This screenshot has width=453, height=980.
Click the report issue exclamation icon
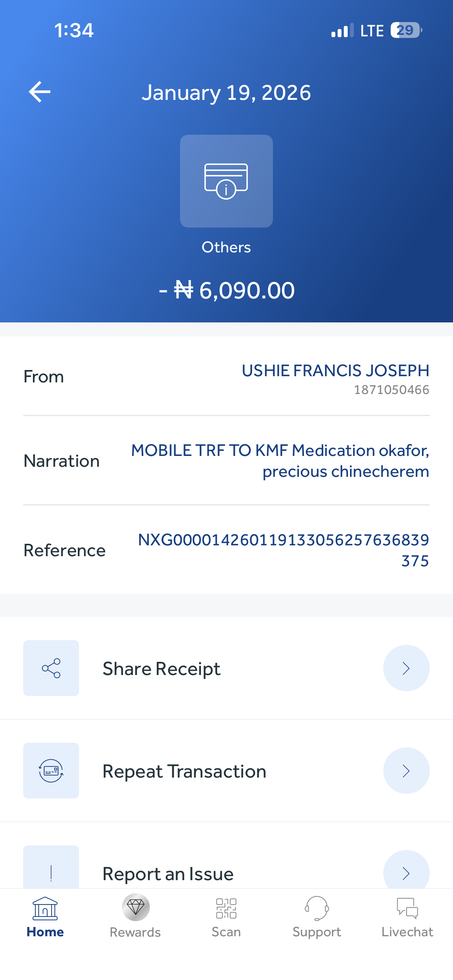(x=51, y=871)
